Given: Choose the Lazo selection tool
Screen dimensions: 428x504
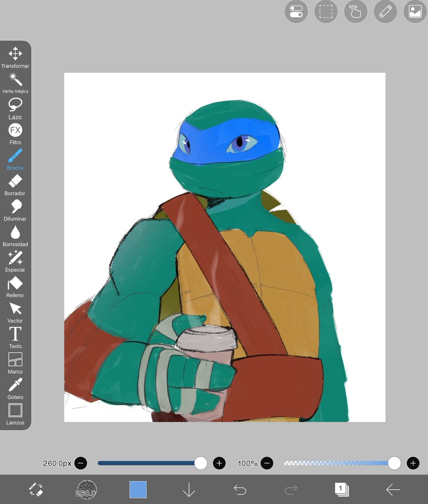Looking at the screenshot, I should click(15, 108).
